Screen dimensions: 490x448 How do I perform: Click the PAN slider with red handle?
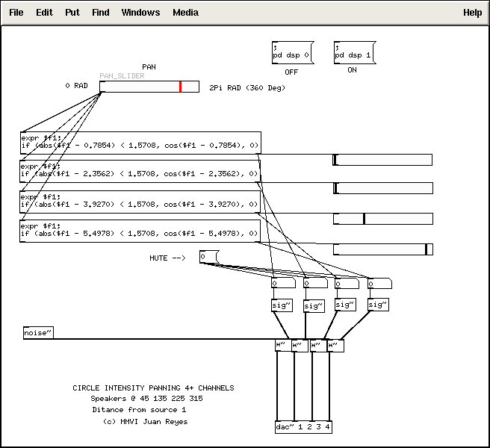point(149,87)
